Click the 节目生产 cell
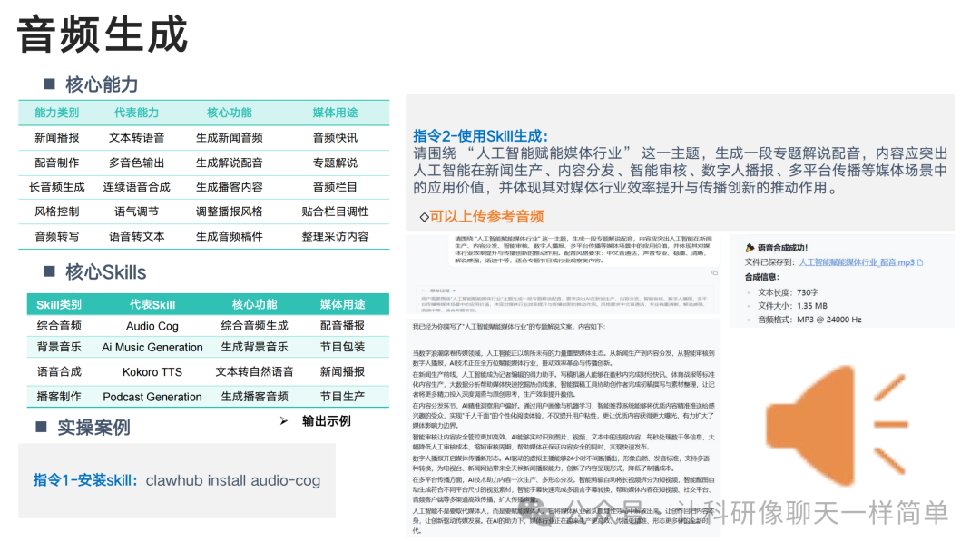Image resolution: width=980 pixels, height=552 pixels. (342, 397)
